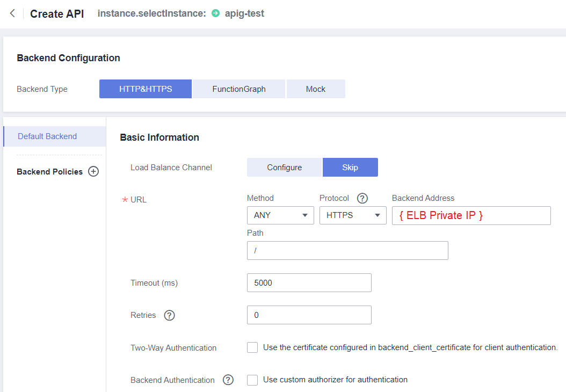566x392 pixels.
Task: Choose Skip for Load Balance Channel
Action: [x=350, y=168]
